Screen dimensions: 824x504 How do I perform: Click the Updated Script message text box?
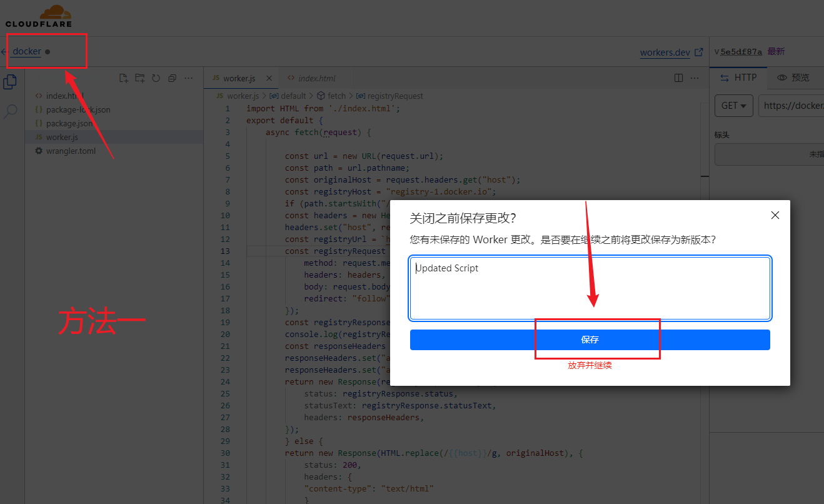(x=590, y=288)
